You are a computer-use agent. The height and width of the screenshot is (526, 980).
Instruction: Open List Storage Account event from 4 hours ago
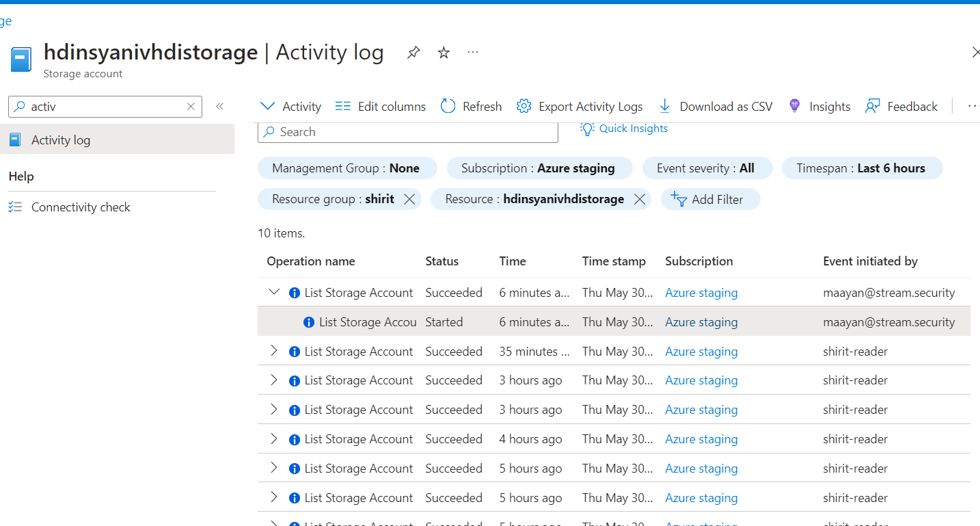point(359,439)
